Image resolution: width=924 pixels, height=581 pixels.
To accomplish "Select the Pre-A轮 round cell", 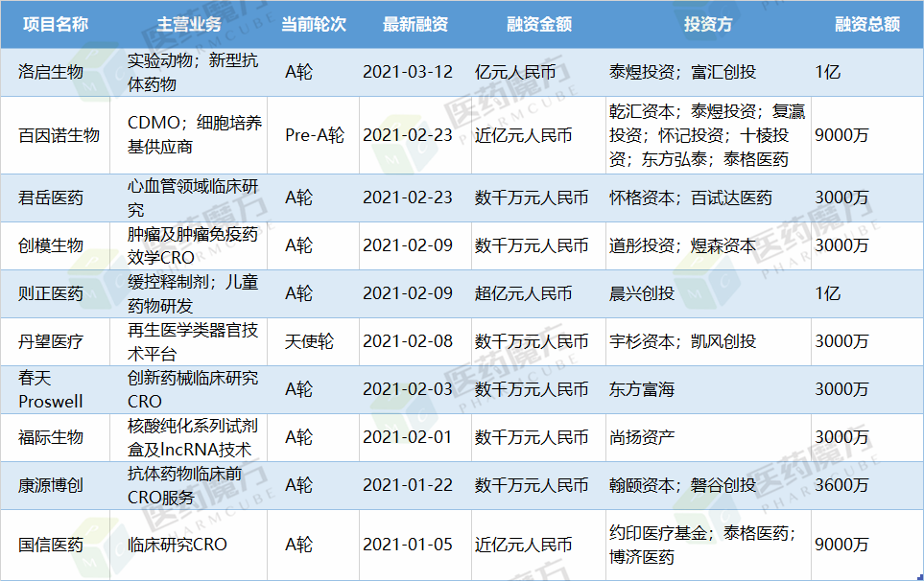I will [x=314, y=135].
